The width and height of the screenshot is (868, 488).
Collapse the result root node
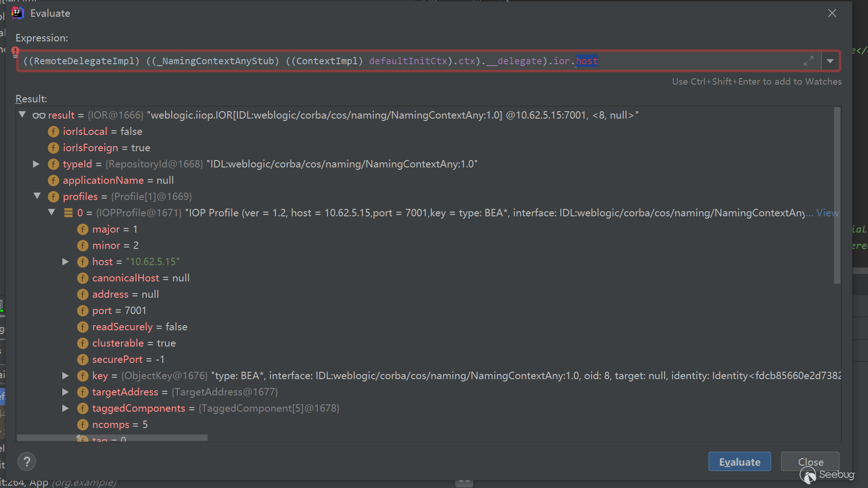click(x=22, y=114)
